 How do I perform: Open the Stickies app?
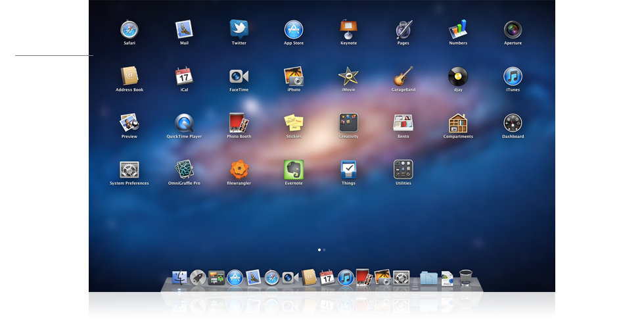point(294,123)
